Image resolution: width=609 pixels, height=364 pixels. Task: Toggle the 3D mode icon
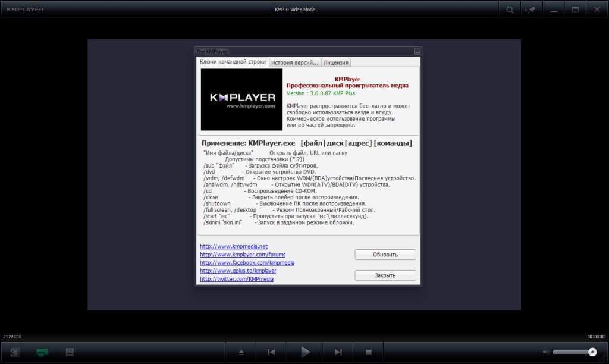[15, 352]
